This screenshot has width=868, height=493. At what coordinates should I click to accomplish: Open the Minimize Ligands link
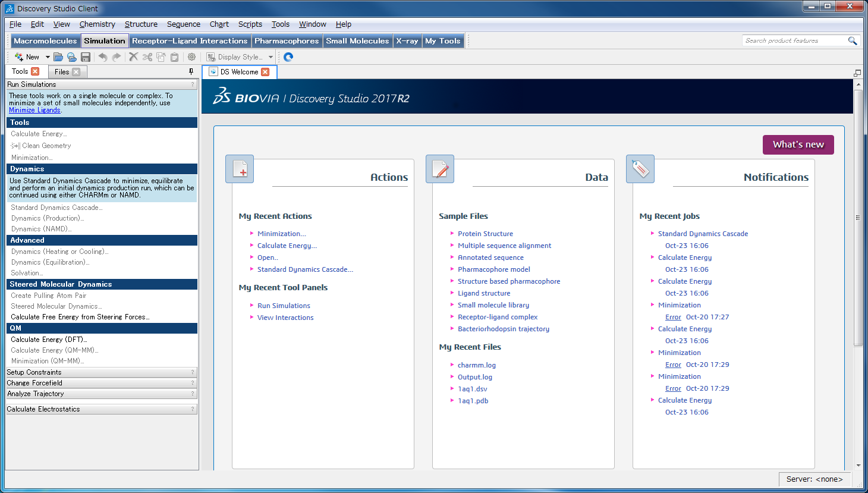click(34, 110)
